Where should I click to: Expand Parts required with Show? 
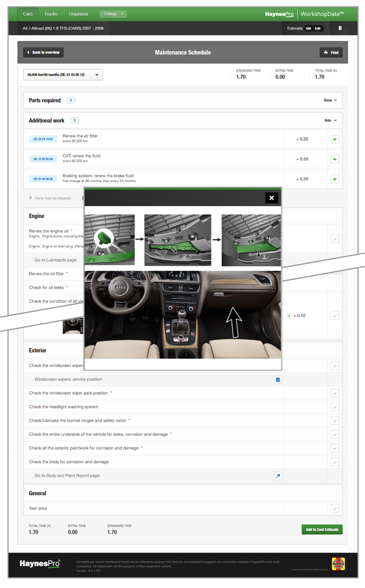(330, 100)
